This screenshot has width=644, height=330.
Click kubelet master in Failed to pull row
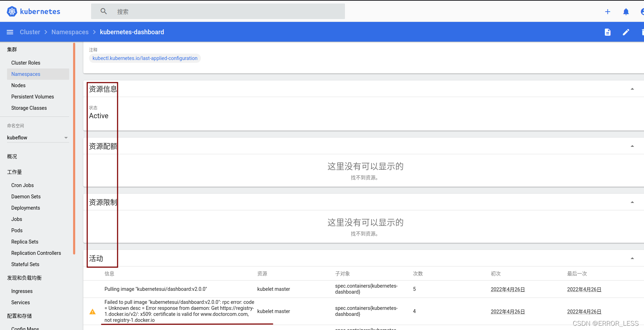tap(274, 311)
